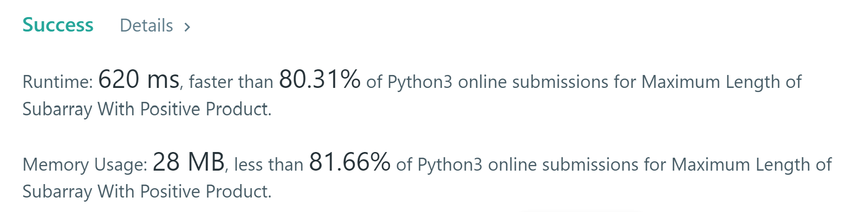Click the green Success status text
Screen dimensions: 868x212
tap(58, 25)
